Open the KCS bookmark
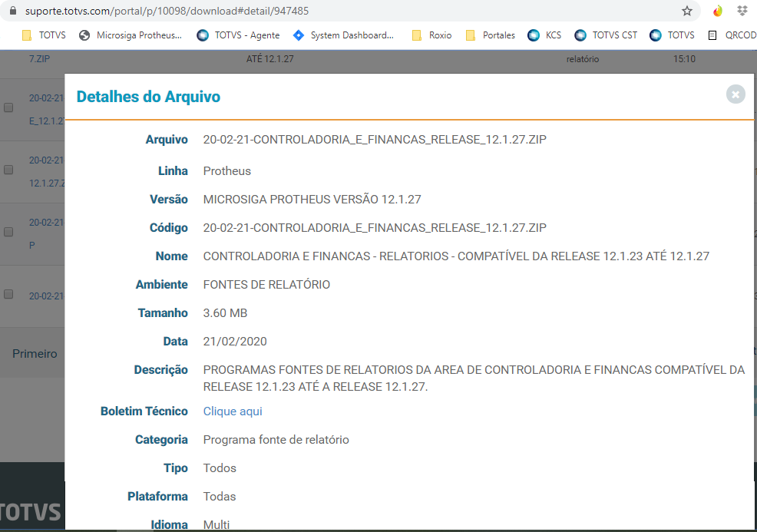Image resolution: width=757 pixels, height=532 pixels. 544,35
